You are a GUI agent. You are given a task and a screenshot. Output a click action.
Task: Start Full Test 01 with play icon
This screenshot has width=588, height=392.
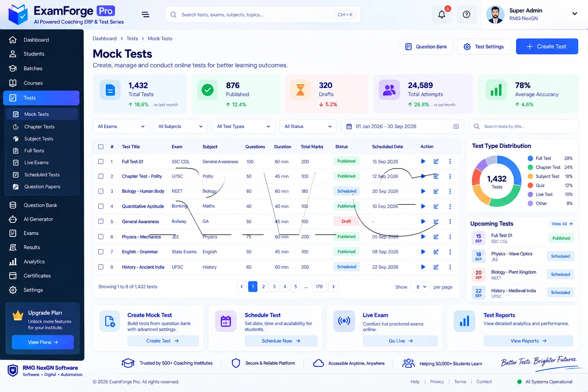[x=423, y=162]
